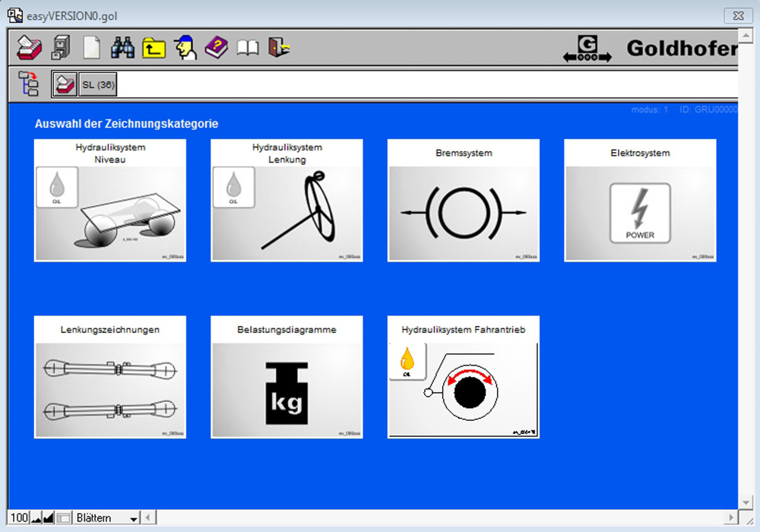The image size is (760, 532).
Task: Open the Blättern mode dropdown
Action: coord(134,518)
